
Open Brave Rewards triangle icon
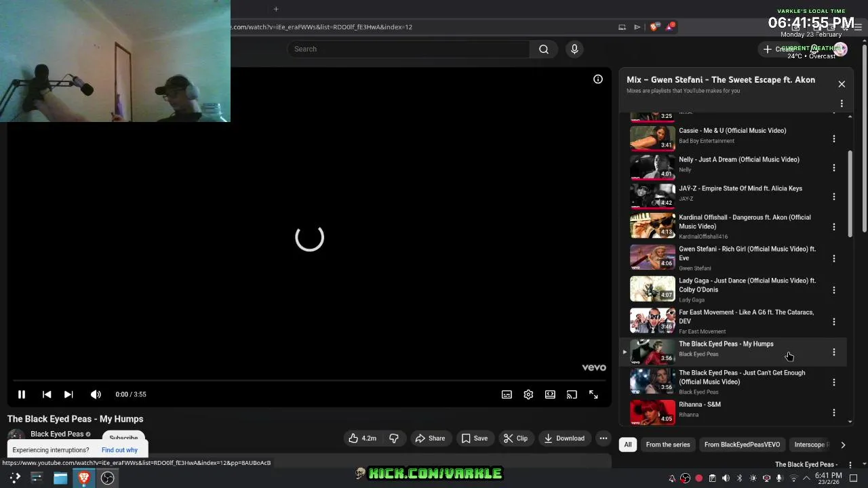(670, 27)
